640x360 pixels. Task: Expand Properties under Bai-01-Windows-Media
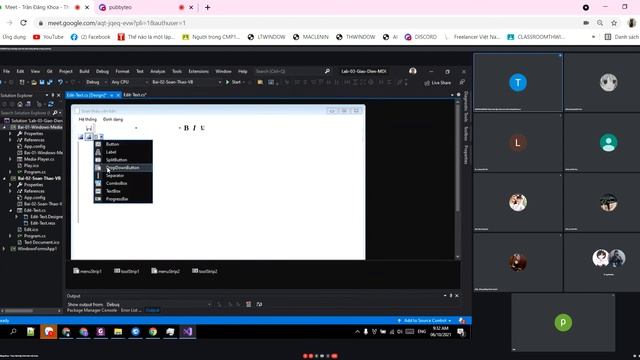(11, 133)
